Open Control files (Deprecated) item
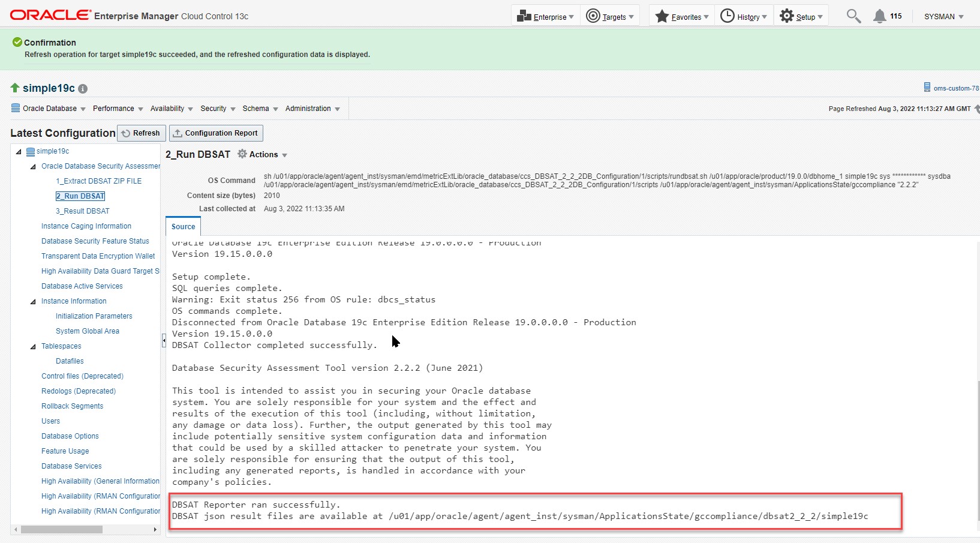Image resolution: width=980 pixels, height=543 pixels. 83,376
